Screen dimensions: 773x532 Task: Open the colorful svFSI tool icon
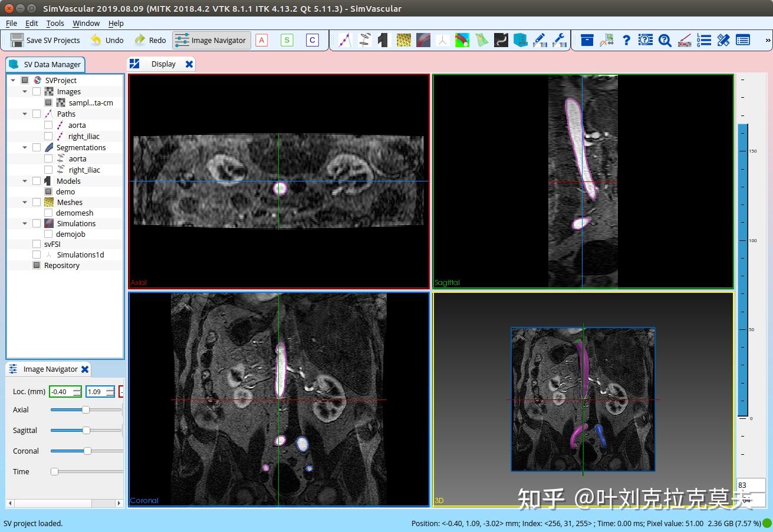(462, 40)
